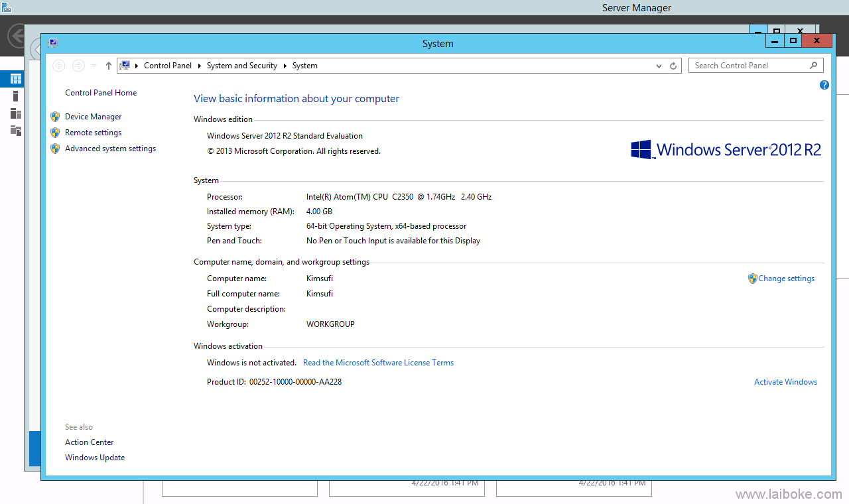This screenshot has width=849, height=504.
Task: Select the Control Panel breadcrumb
Action: point(168,66)
